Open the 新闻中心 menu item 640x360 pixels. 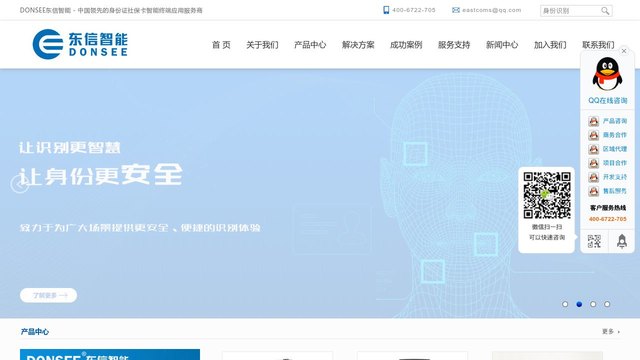502,45
